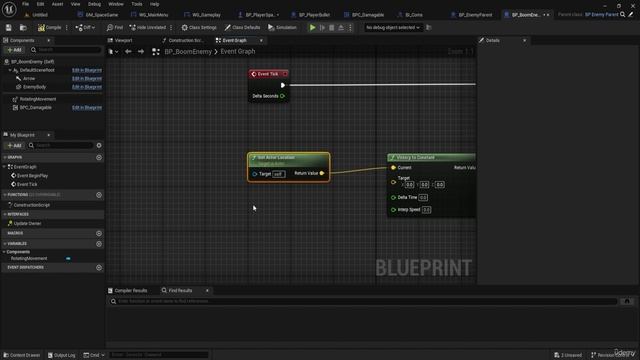The width and height of the screenshot is (640, 360).
Task: Add a new event dispatcher with plus icon
Action: coord(99,267)
